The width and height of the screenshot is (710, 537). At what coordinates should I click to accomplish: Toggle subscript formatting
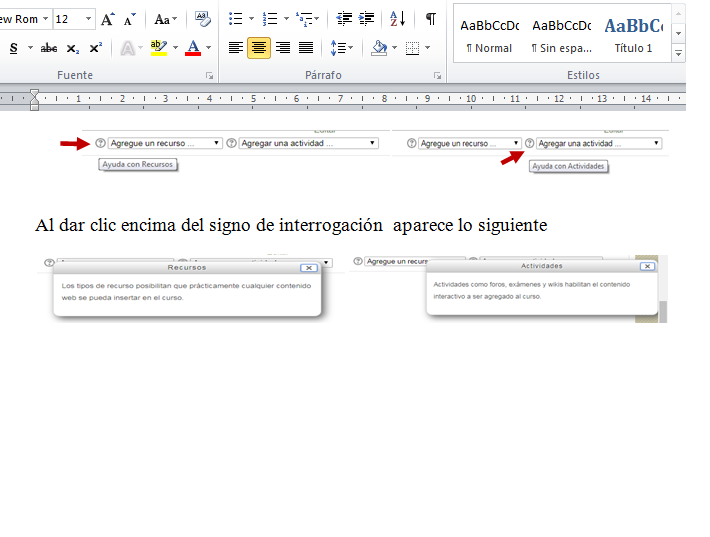73,48
